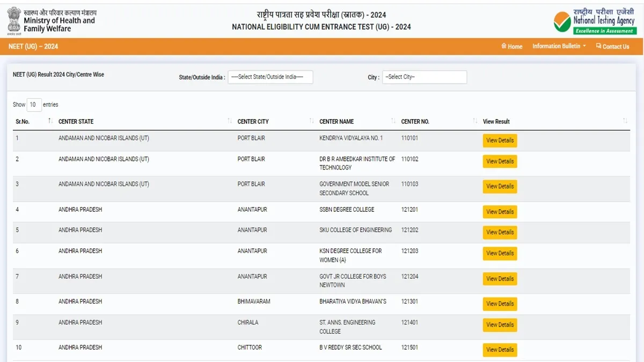View details for SKU College of Engineering

coord(500,232)
